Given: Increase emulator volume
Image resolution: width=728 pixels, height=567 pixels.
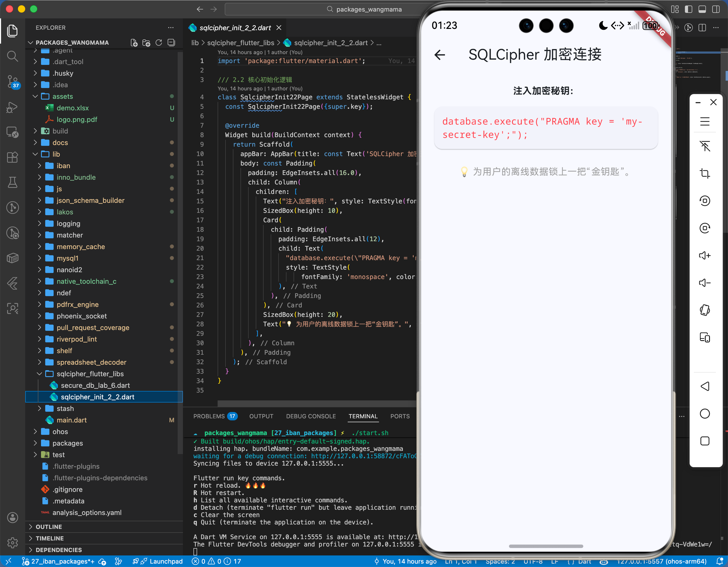Looking at the screenshot, I should pyautogui.click(x=705, y=255).
